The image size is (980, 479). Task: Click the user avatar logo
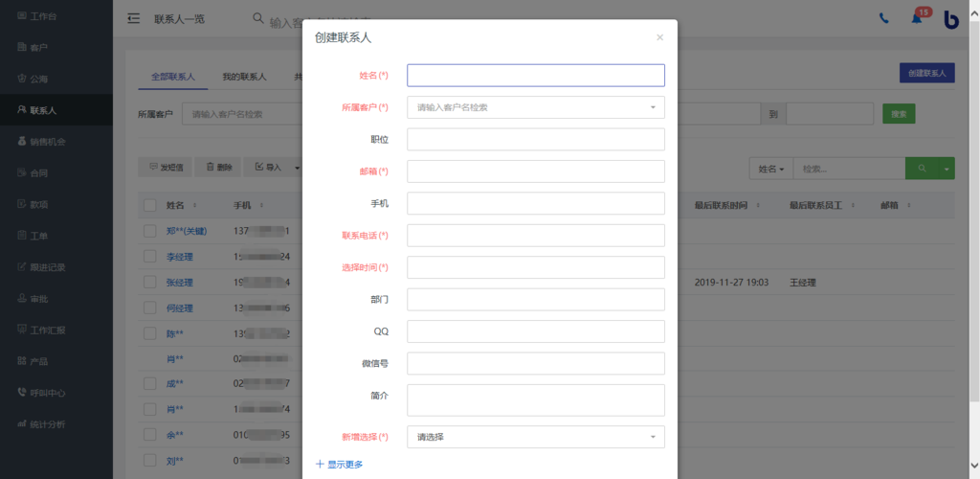pos(951,19)
